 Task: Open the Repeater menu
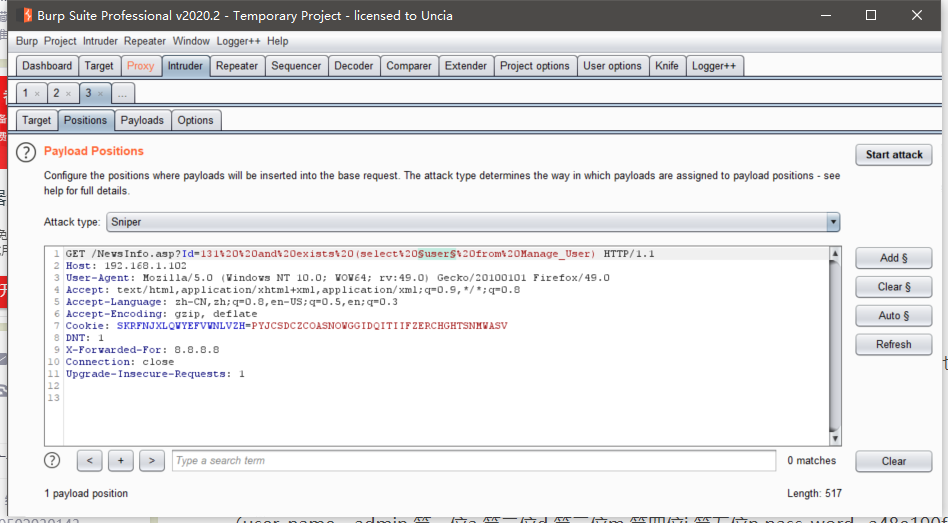click(x=144, y=41)
